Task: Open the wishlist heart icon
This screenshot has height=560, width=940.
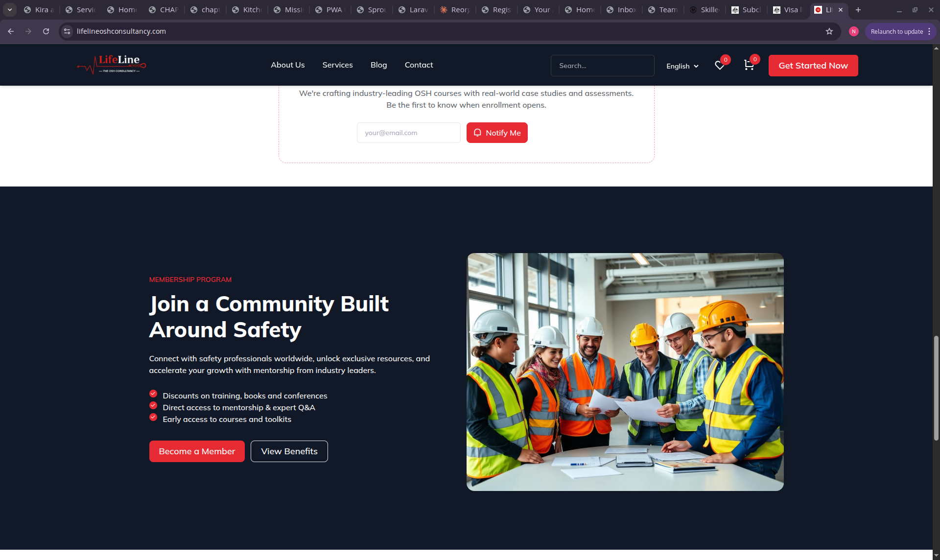Action: pos(720,66)
